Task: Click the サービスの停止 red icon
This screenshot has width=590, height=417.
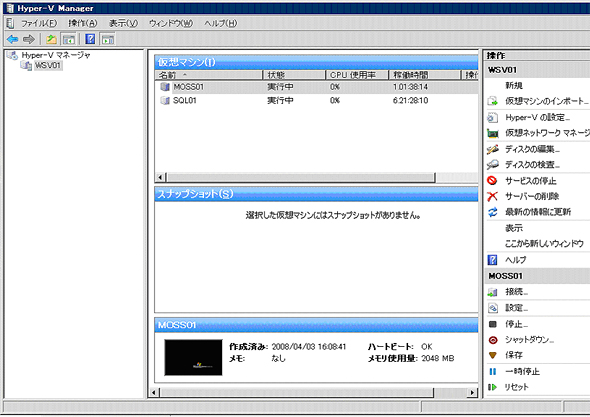Action: [492, 181]
